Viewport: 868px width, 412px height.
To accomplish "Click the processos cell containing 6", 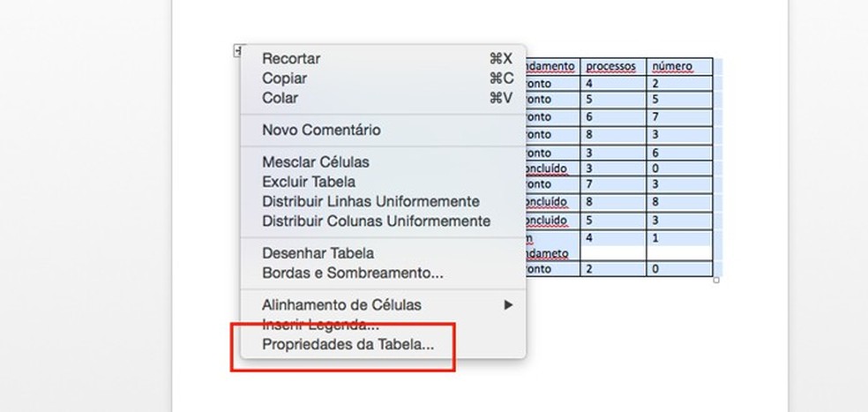I will click(x=612, y=117).
